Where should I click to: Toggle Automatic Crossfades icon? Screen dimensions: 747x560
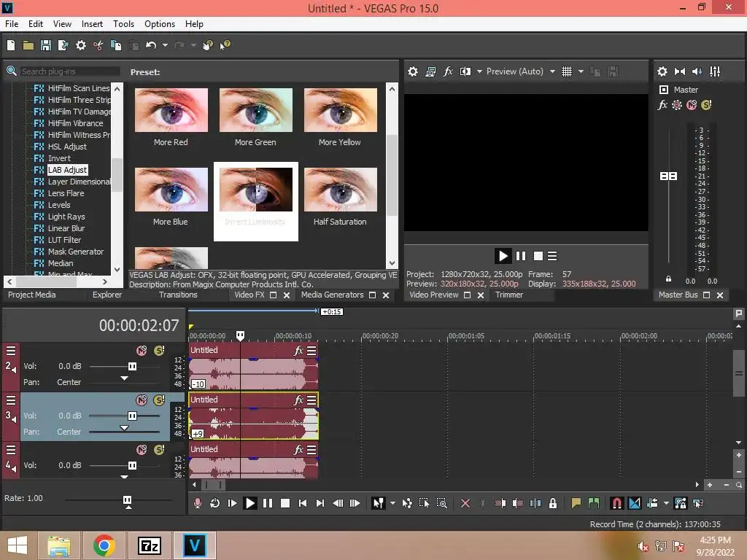[x=635, y=503]
